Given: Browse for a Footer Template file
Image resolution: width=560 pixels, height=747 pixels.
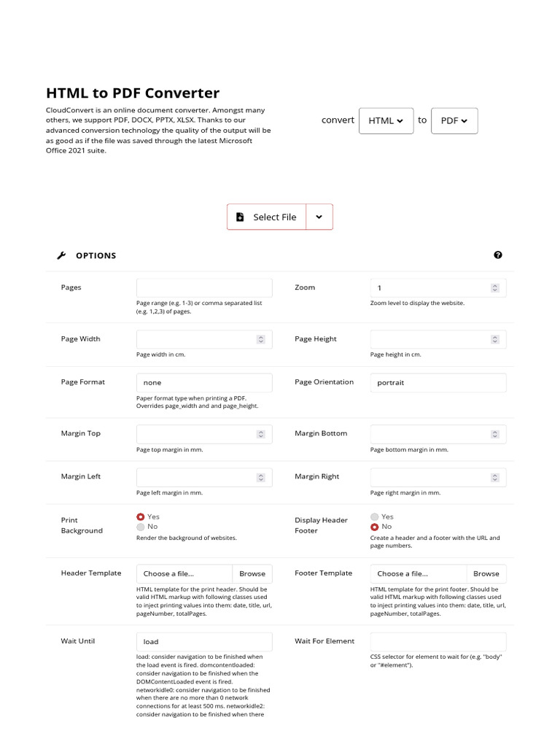Looking at the screenshot, I should coord(486,574).
